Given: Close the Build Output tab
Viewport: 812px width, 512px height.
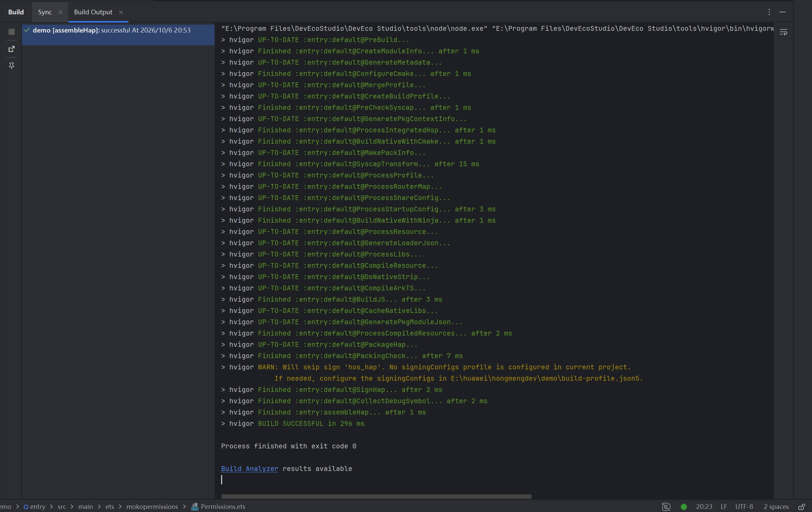Looking at the screenshot, I should pyautogui.click(x=121, y=12).
